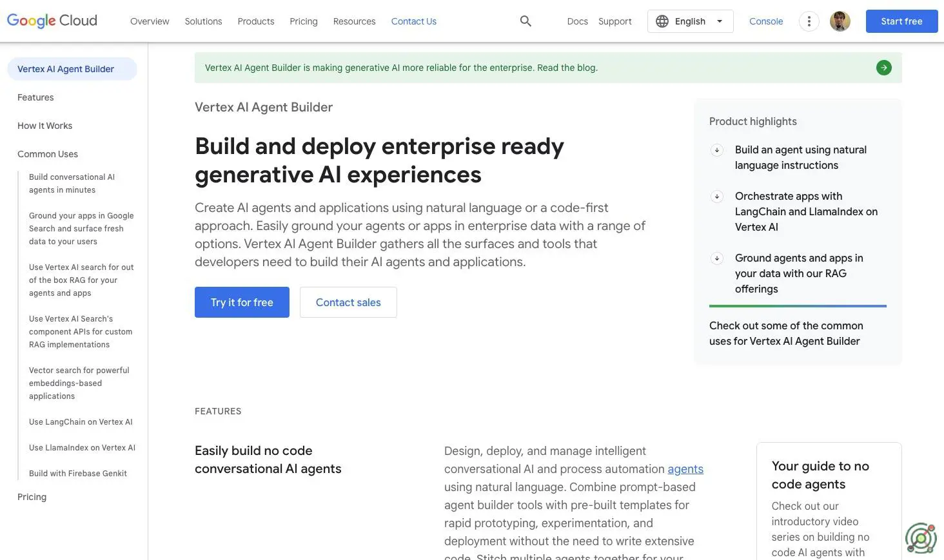Click 'Orchestrate apps with LangChain and LlamaIndex' highlight

[806, 212]
